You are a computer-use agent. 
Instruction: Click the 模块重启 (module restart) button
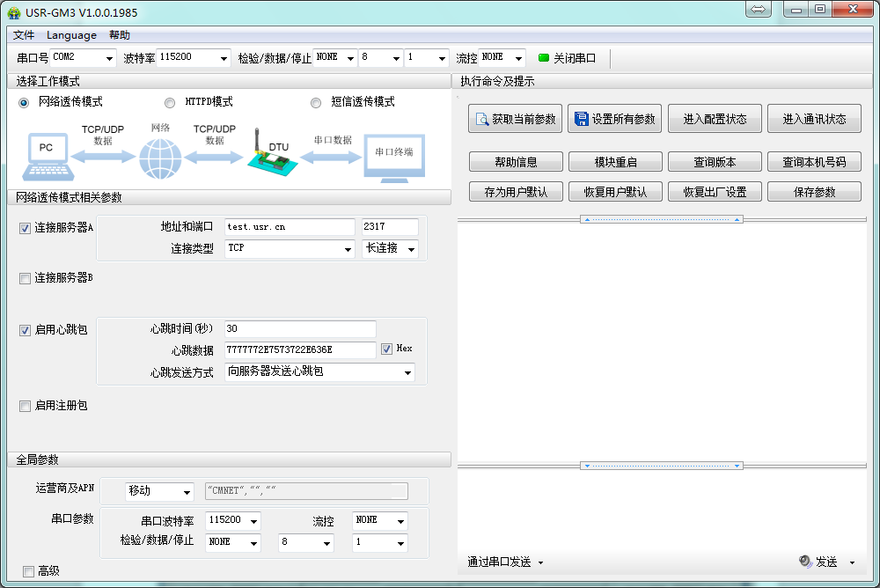tap(615, 161)
